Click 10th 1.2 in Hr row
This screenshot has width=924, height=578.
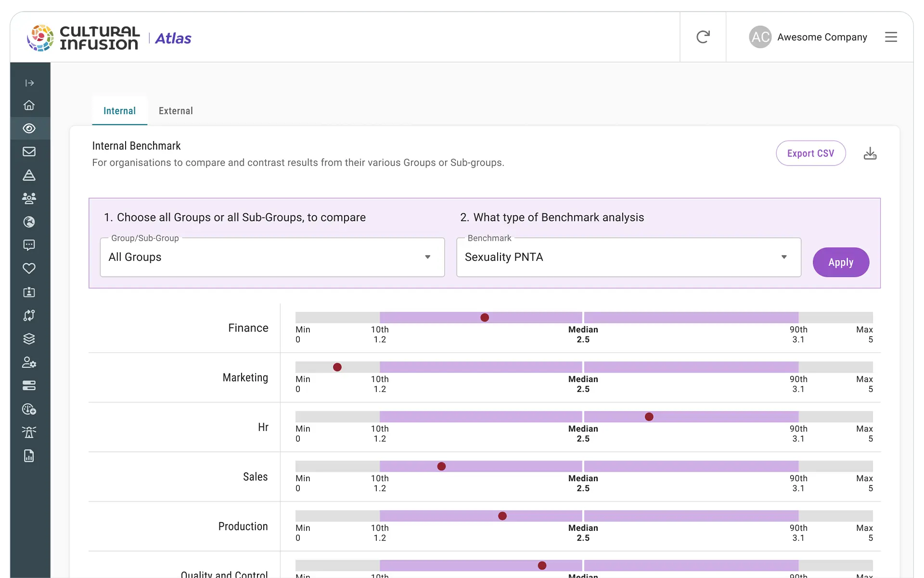[380, 434]
